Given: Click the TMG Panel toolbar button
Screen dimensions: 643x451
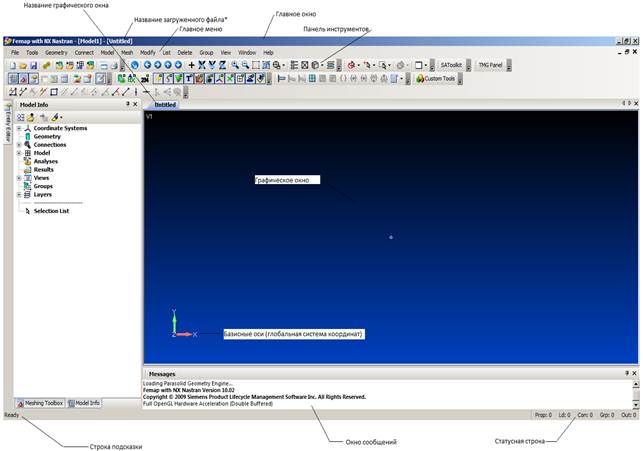Looking at the screenshot, I should click(490, 65).
